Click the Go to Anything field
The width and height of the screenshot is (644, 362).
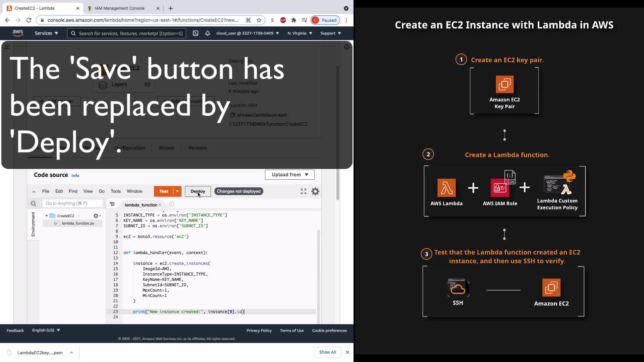[72, 203]
